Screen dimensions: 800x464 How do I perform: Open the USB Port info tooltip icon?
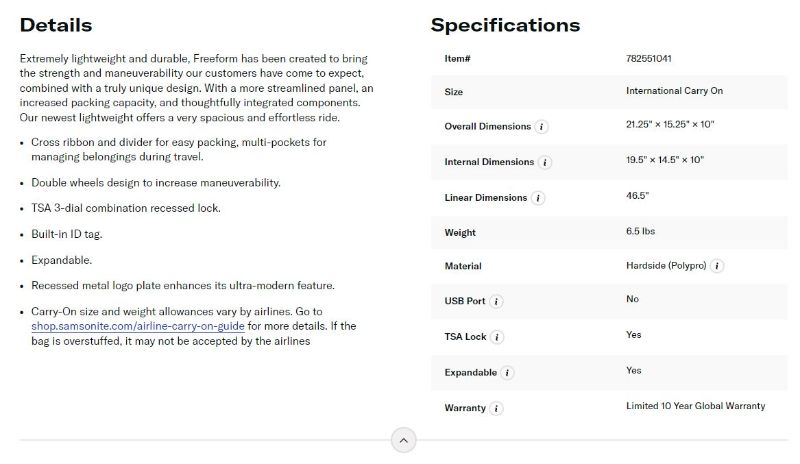coord(496,302)
